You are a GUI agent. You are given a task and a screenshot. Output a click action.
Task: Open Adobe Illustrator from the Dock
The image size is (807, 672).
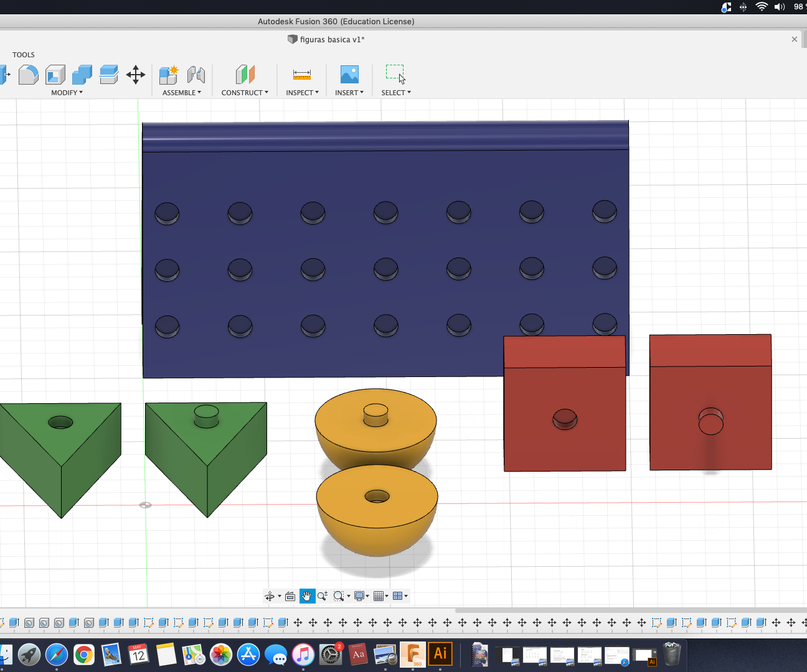(441, 655)
